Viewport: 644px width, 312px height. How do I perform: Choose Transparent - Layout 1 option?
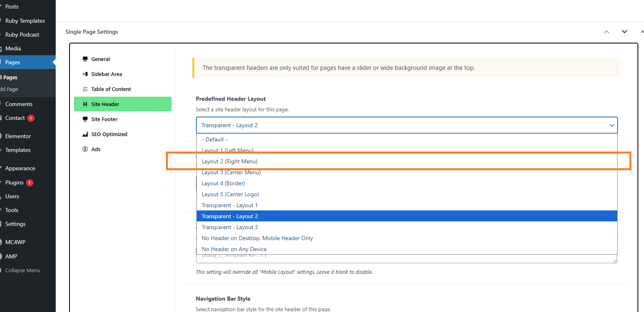(407, 205)
